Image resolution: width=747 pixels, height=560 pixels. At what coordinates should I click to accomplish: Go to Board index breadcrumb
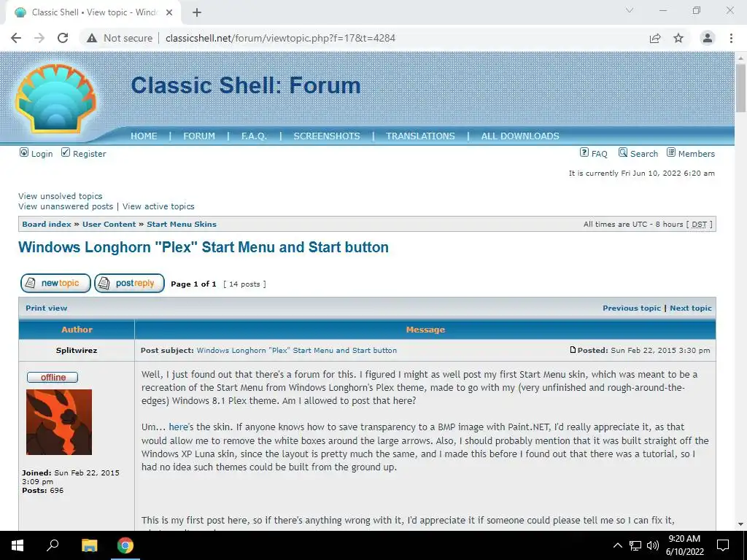click(47, 225)
